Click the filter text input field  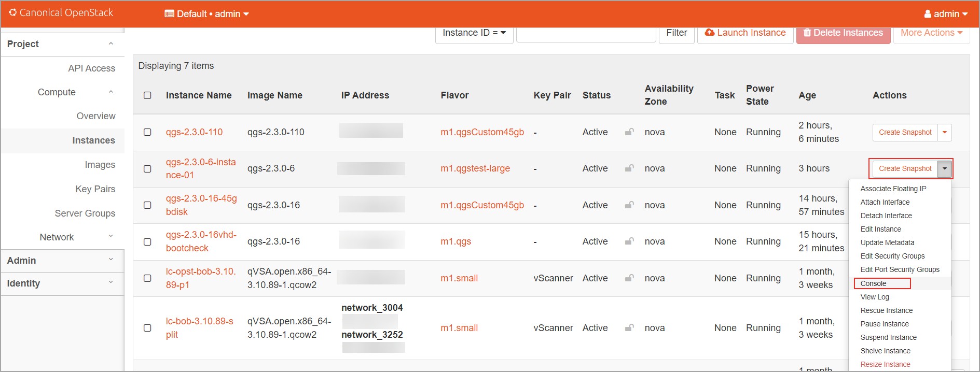[x=586, y=33]
